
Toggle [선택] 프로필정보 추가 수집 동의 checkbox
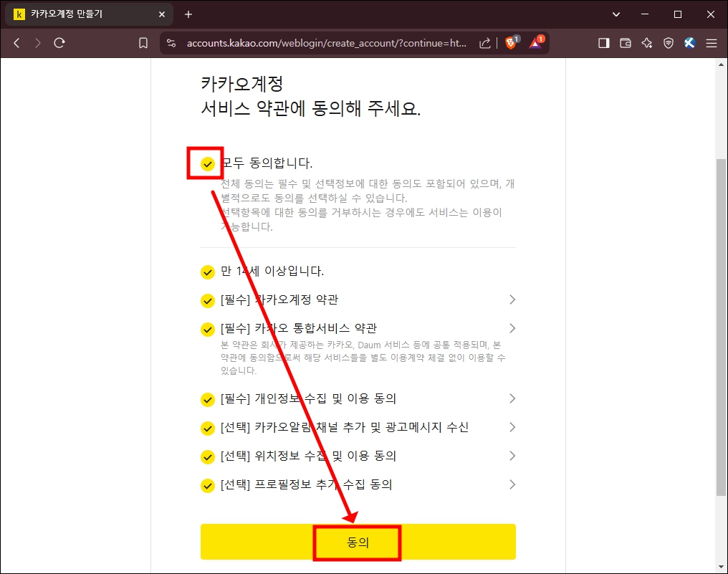208,486
